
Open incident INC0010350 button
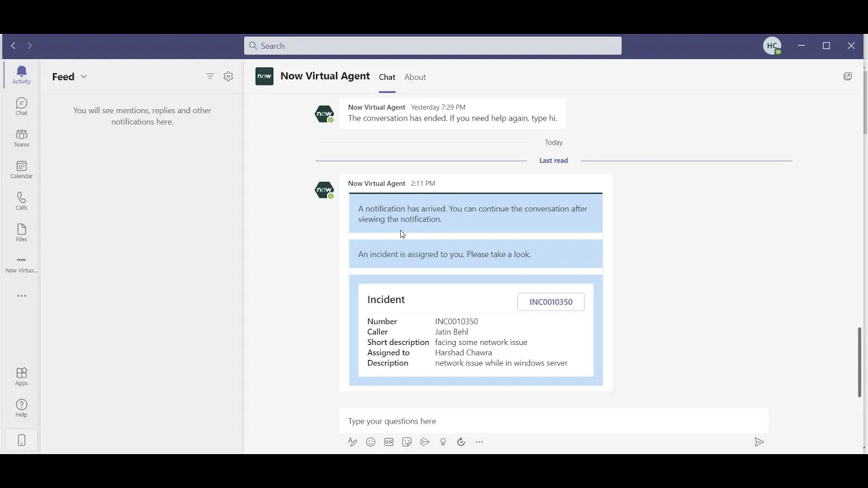click(551, 302)
